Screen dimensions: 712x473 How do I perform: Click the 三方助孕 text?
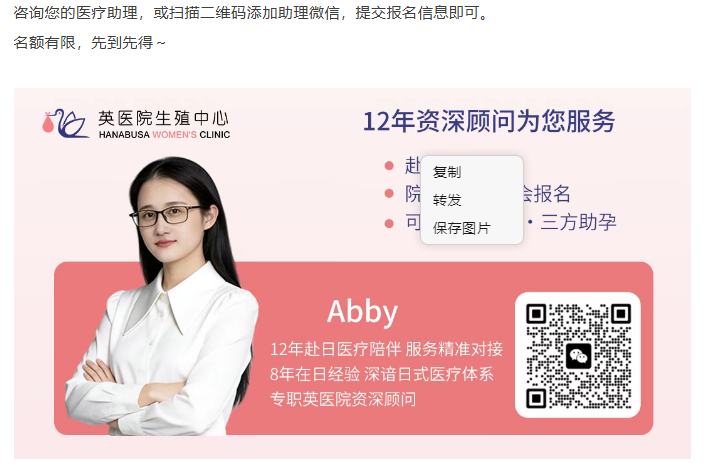[578, 222]
